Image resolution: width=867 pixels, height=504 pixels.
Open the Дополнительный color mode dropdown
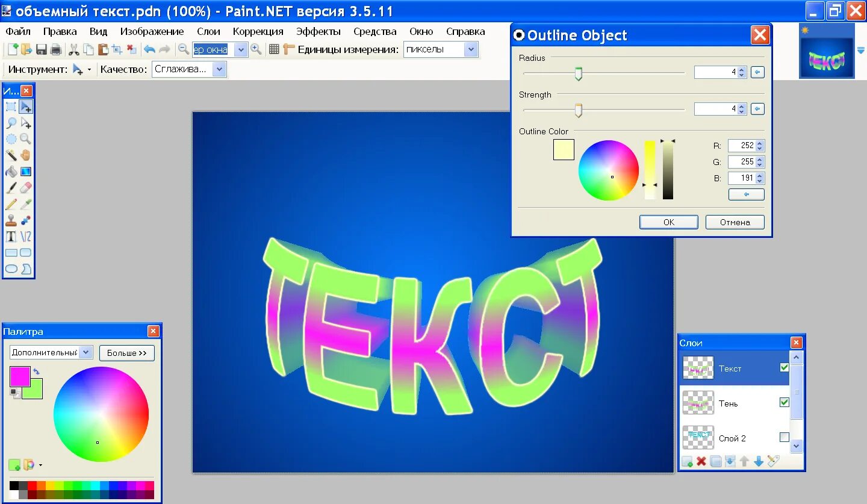(x=85, y=352)
